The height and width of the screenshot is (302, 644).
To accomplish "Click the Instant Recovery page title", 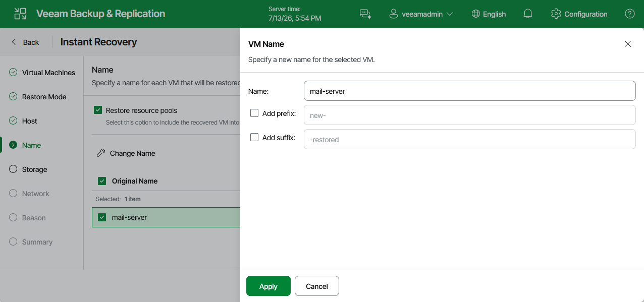I will (98, 42).
